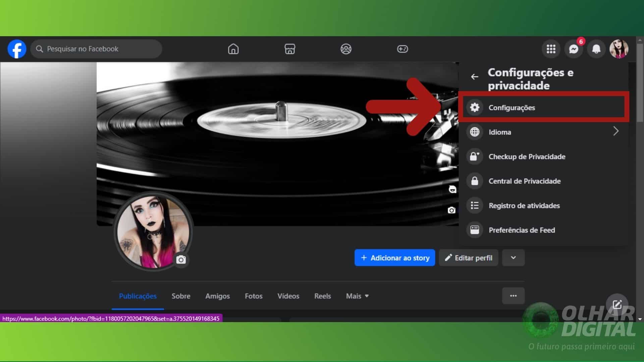This screenshot has height=362, width=644.
Task: Open the dropdown next to Editar perfil
Action: [x=513, y=258]
